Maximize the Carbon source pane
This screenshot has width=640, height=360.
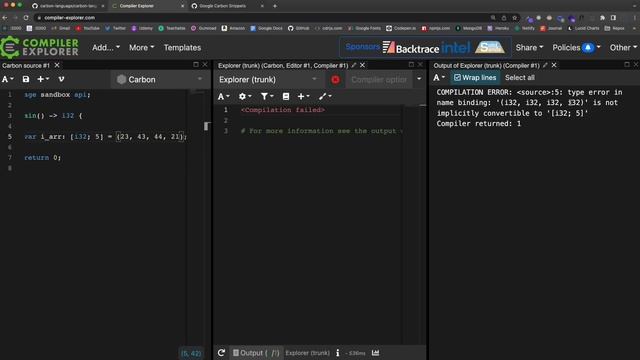pos(196,64)
